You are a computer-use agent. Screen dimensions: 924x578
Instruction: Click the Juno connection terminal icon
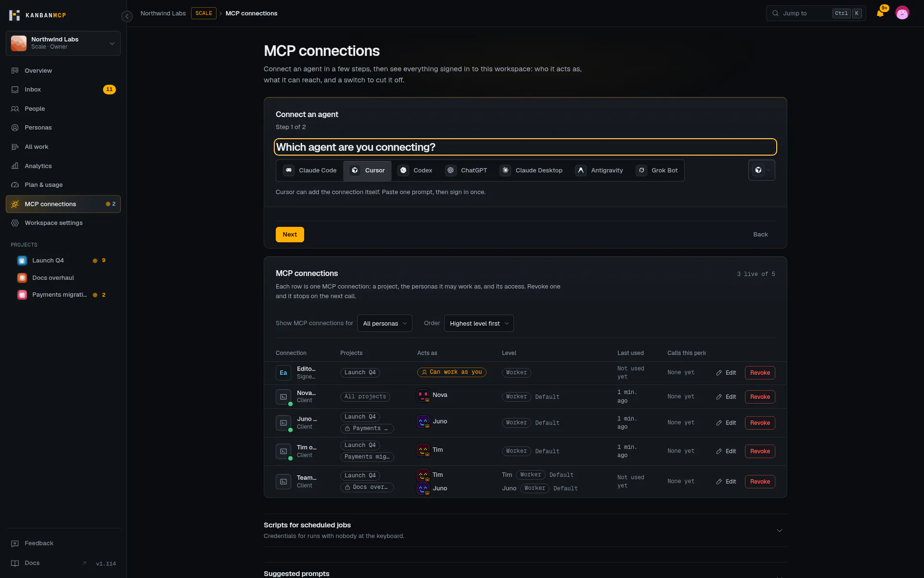click(x=283, y=423)
